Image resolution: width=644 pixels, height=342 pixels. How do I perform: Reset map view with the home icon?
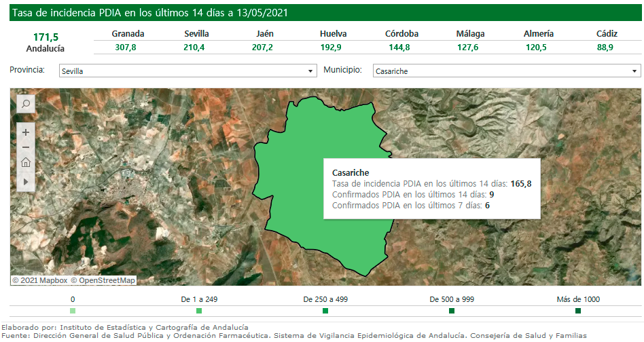point(26,163)
